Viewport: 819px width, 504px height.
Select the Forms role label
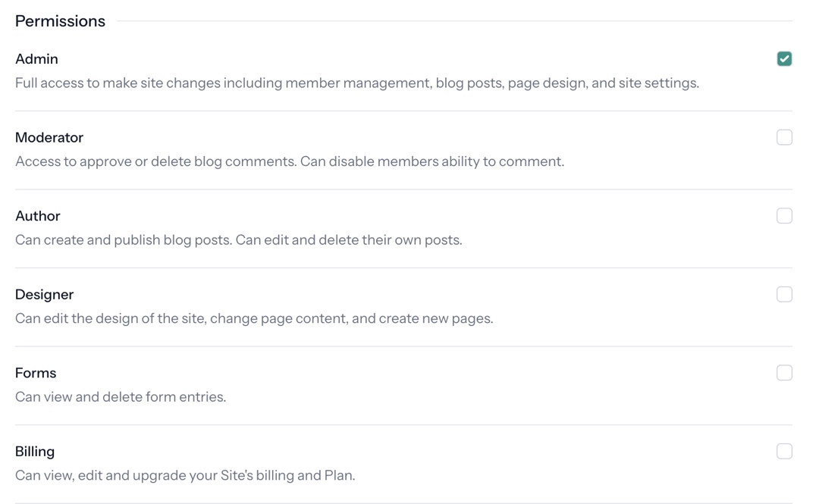click(x=36, y=372)
